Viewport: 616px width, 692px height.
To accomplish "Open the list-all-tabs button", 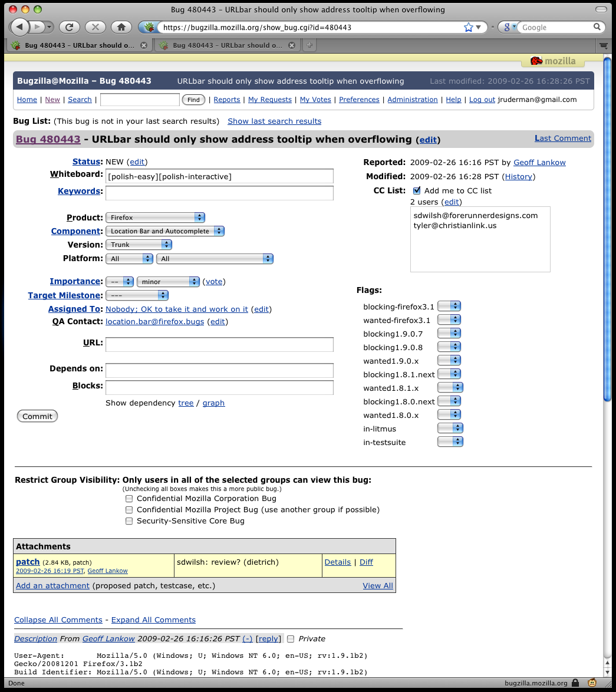I will (x=603, y=45).
